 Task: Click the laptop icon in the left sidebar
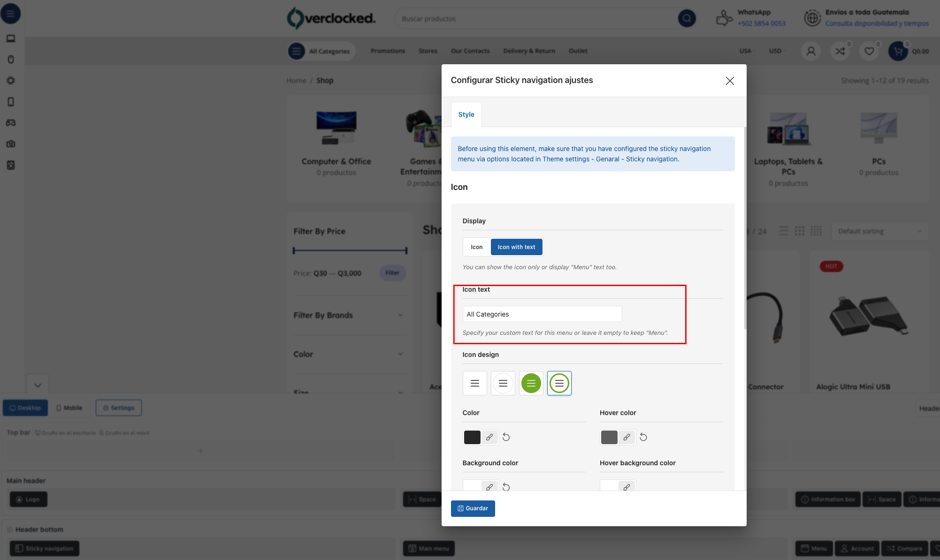[x=11, y=38]
